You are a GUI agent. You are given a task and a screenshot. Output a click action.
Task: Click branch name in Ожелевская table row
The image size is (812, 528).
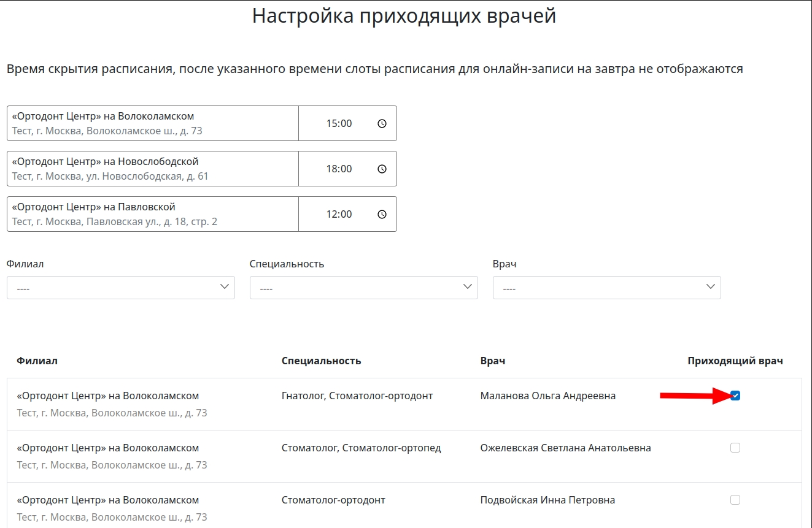(x=107, y=448)
